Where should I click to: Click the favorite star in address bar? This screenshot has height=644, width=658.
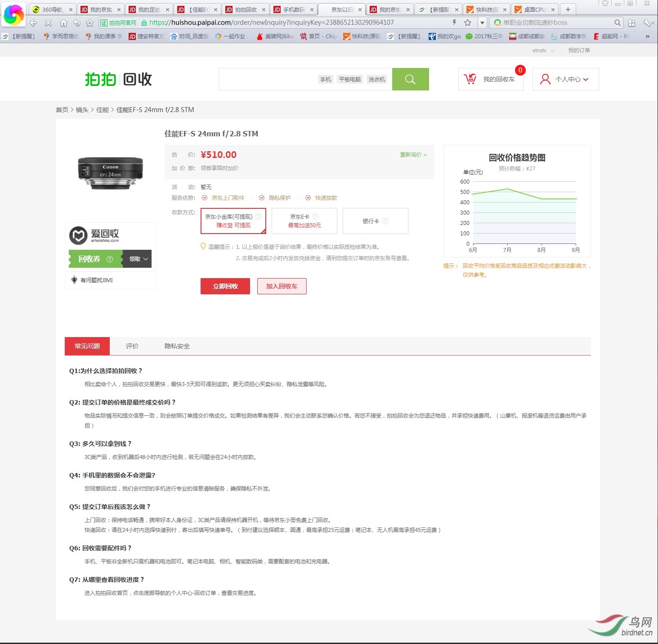(468, 23)
